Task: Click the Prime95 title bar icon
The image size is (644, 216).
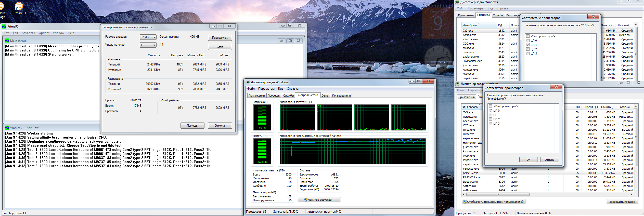Action: 4,26
